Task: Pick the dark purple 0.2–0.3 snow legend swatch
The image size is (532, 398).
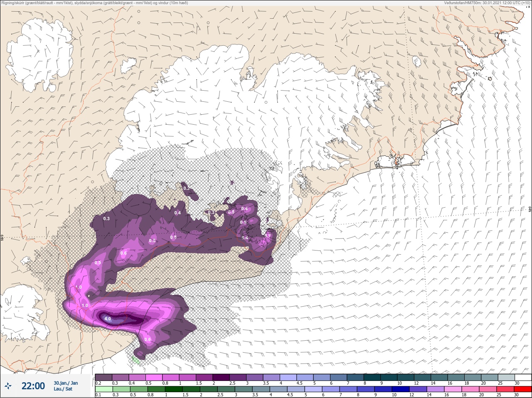Action: tap(103, 377)
